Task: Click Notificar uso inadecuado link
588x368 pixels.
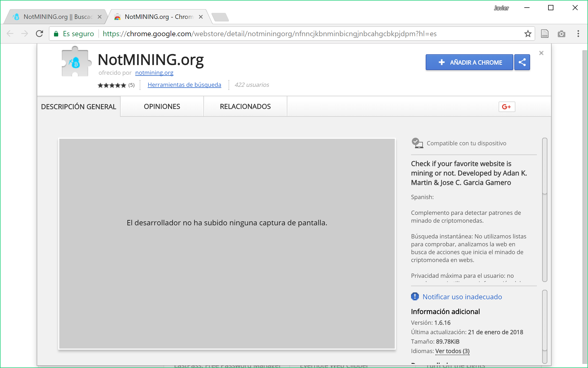Action: 462,297
